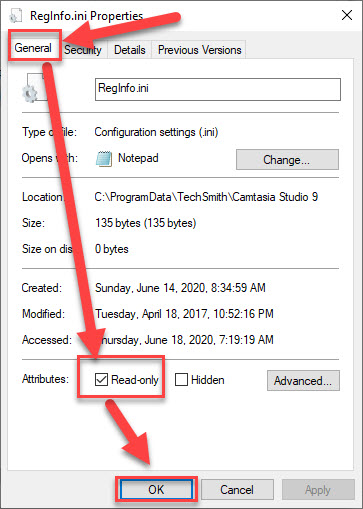Confirm with the OK button
This screenshot has width=363, height=509.
pyautogui.click(x=156, y=490)
